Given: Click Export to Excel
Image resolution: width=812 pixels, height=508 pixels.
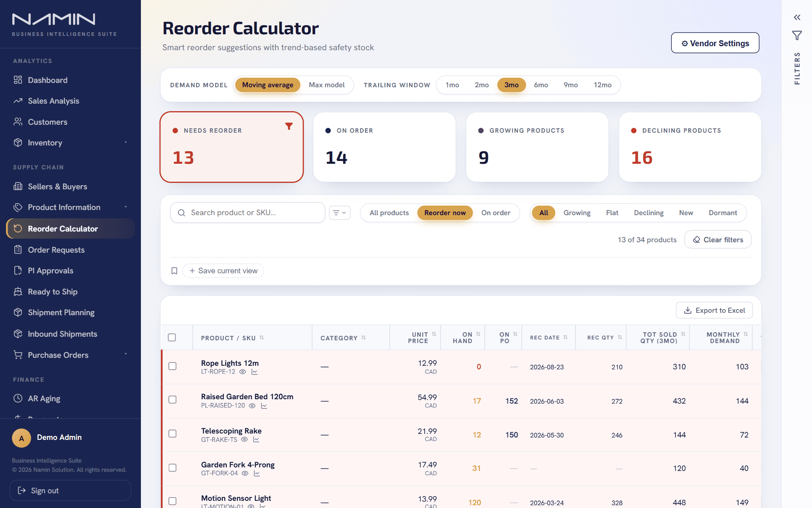Looking at the screenshot, I should 714,310.
